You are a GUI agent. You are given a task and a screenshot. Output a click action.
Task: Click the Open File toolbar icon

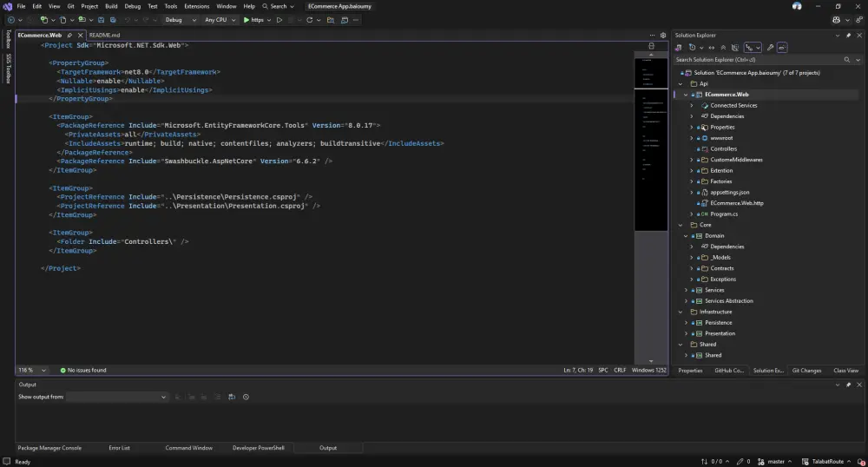[62, 20]
